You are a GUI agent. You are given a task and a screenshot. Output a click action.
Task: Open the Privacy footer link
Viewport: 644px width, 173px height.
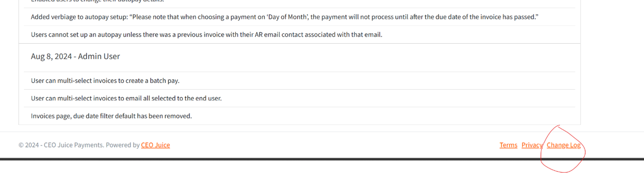pyautogui.click(x=532, y=145)
